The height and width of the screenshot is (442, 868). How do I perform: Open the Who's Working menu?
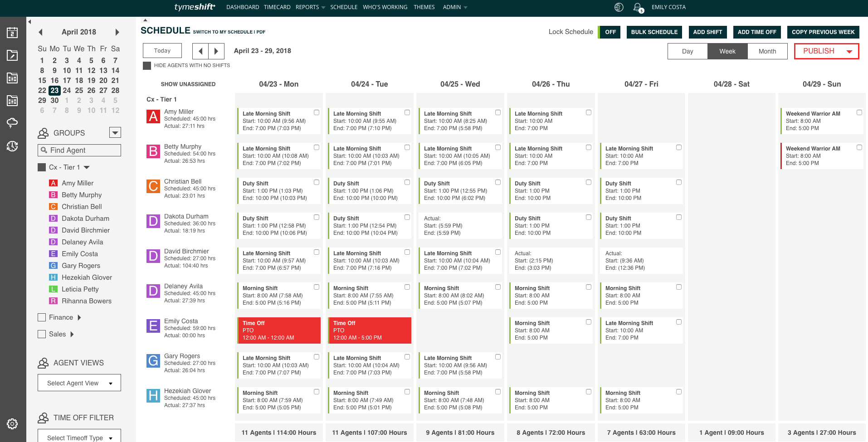point(385,7)
